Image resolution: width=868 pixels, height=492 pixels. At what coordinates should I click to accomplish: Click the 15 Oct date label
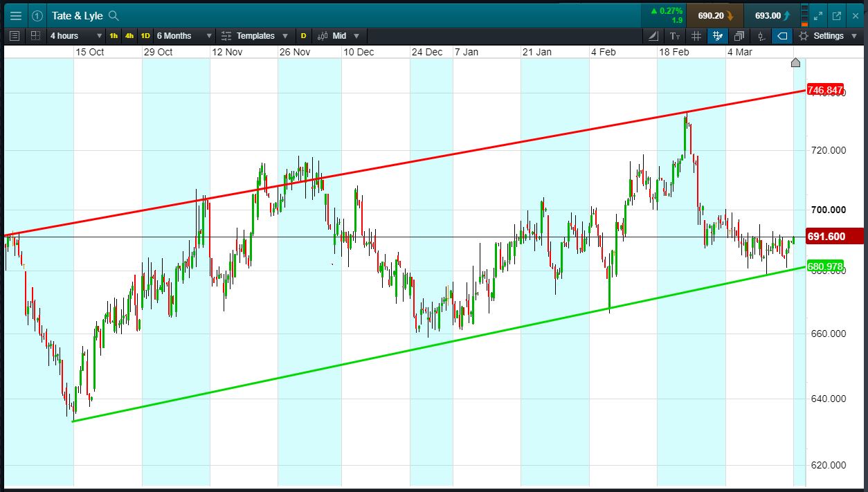[90, 52]
